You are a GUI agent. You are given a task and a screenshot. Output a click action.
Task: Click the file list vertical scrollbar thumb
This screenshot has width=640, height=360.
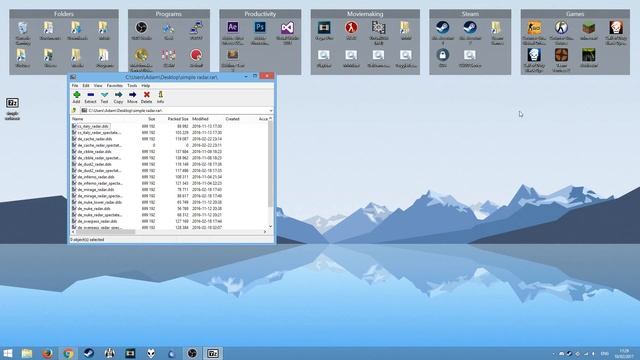point(270,163)
